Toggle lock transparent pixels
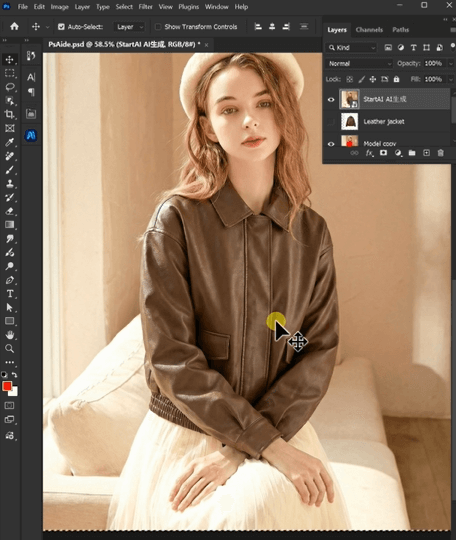456x540 pixels. pyautogui.click(x=350, y=79)
